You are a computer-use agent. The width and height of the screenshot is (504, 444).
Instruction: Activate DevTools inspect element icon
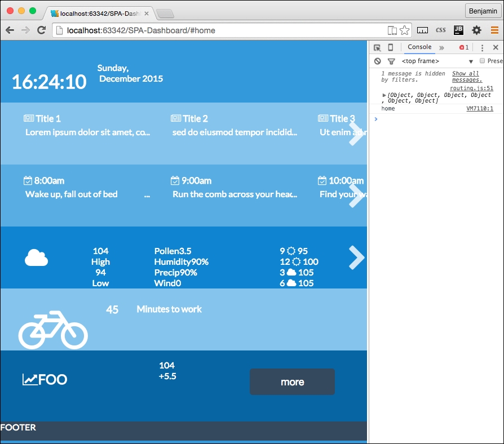point(377,47)
